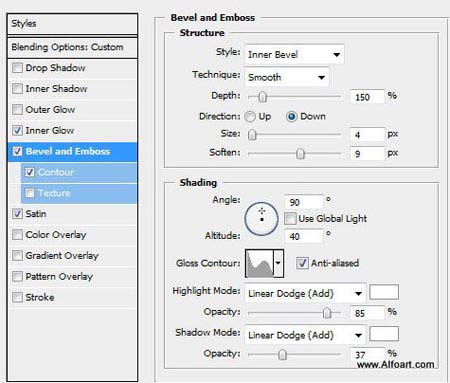This screenshot has width=450, height=383.
Task: Check Use Global Light
Action: (290, 219)
